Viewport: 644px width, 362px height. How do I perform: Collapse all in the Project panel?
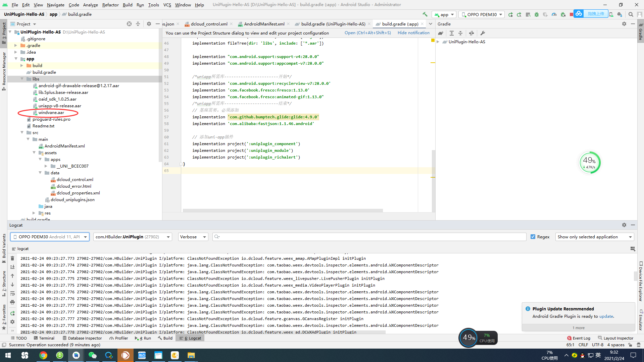pyautogui.click(x=138, y=24)
